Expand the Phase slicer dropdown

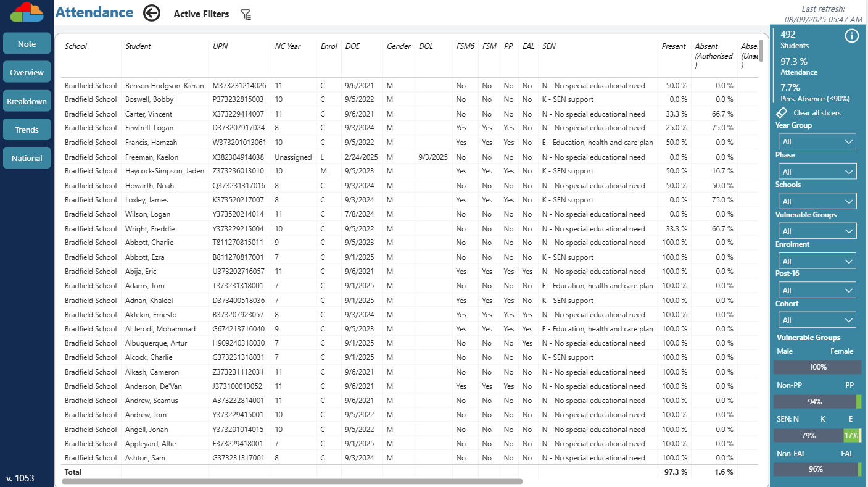[x=816, y=171]
